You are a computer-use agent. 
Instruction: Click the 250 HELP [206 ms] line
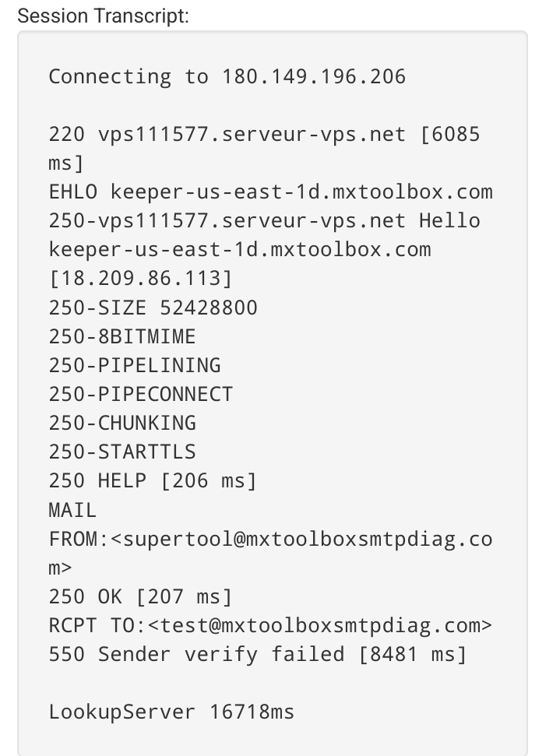(153, 481)
